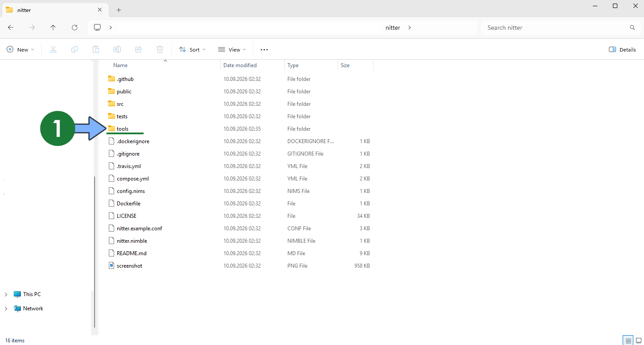Click the Cut scissors icon
Viewport: 644px width, 345px height.
point(53,49)
